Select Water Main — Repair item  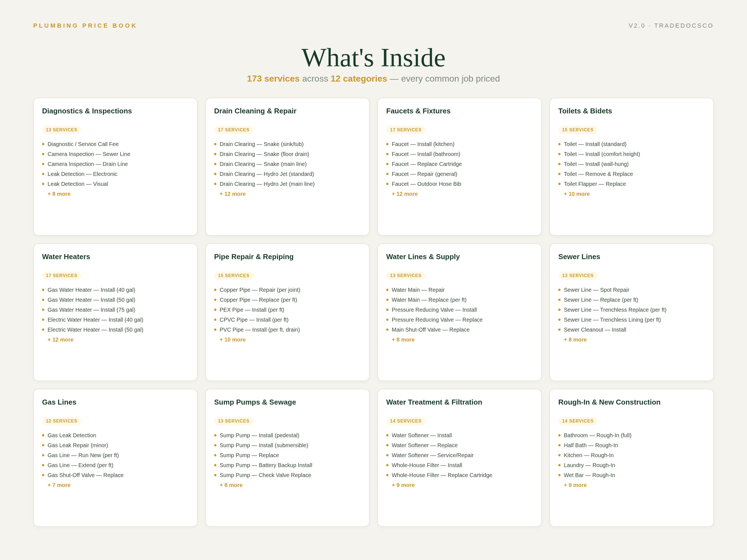(418, 290)
